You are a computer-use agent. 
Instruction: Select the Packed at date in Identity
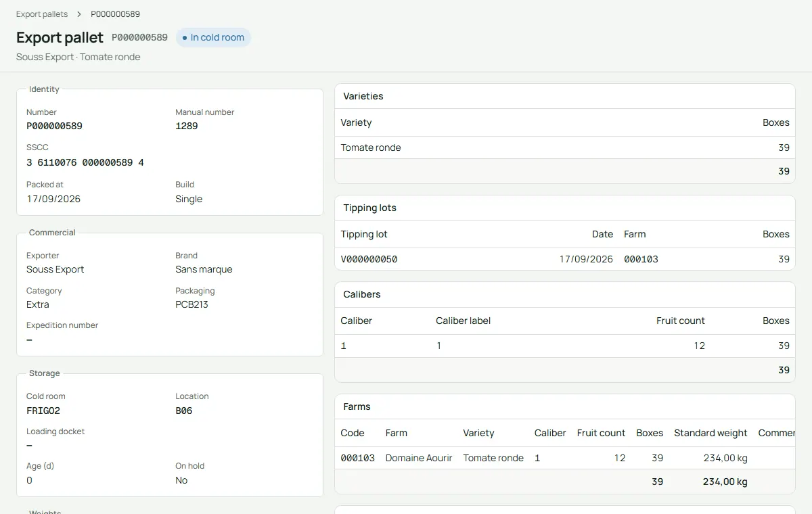point(53,199)
